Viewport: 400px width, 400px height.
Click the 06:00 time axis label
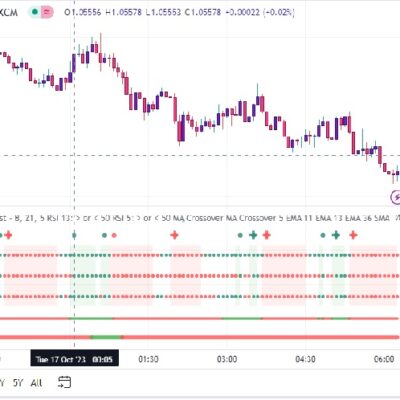tap(384, 359)
